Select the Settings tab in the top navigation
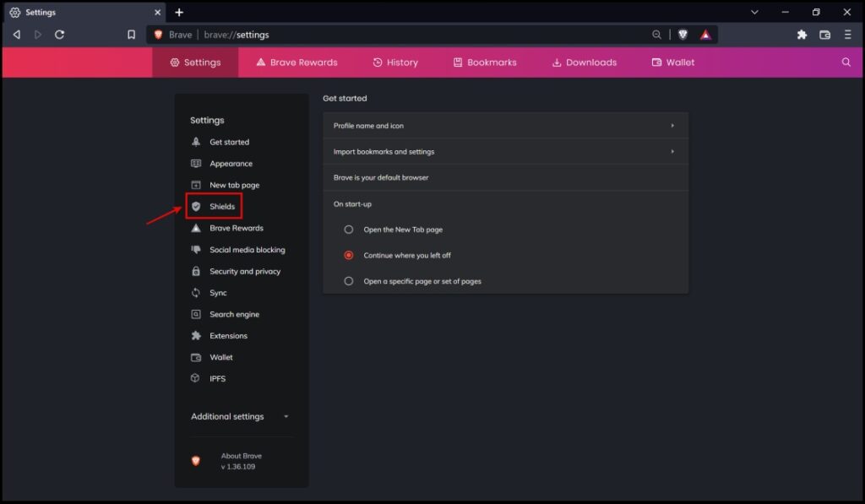865x504 pixels. (x=195, y=62)
